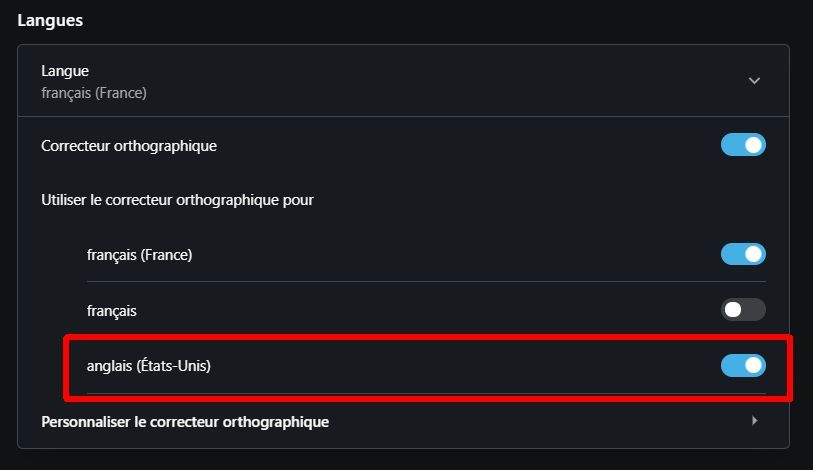Click the Langues section heading

(x=50, y=20)
